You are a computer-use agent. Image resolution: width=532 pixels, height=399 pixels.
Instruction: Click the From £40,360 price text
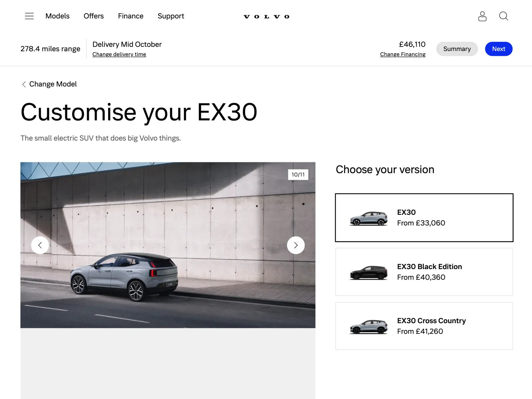coord(421,277)
